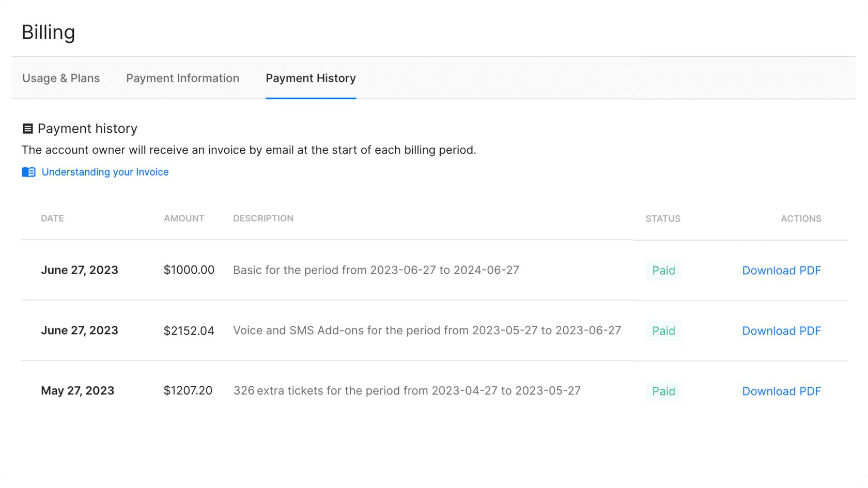This screenshot has width=868, height=488.
Task: Click the Paid badge on the June 27 Basic invoice
Action: click(663, 270)
